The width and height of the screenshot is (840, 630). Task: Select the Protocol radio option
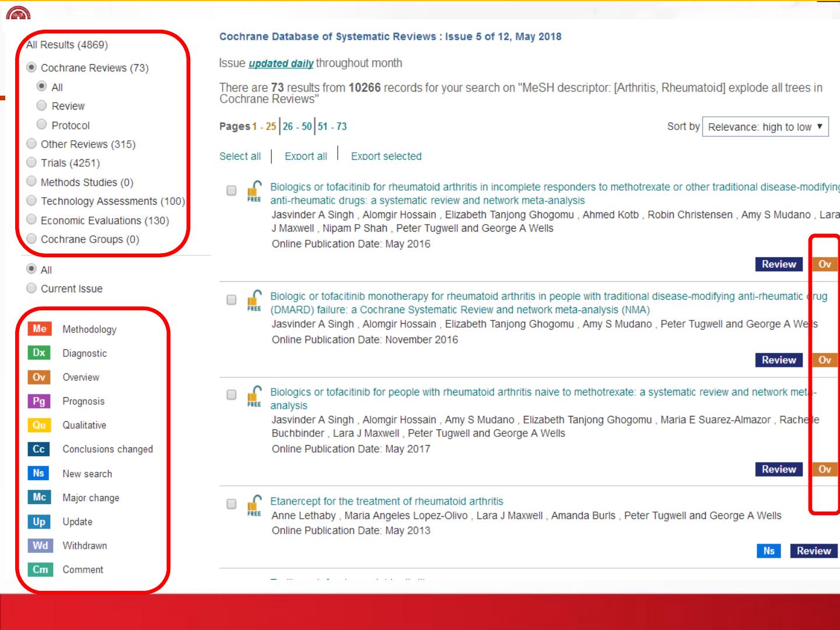[41, 124]
